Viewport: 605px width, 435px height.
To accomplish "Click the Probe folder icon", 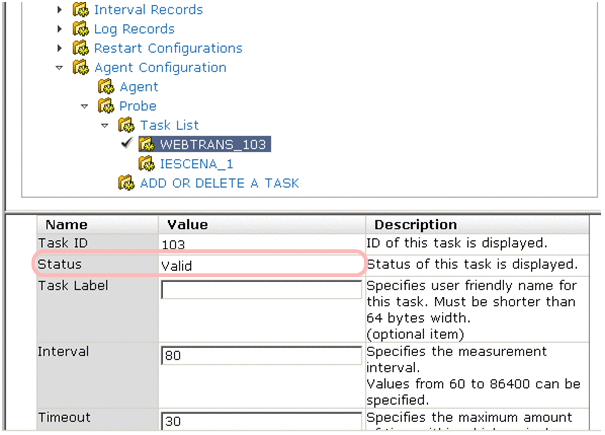I will click(106, 106).
